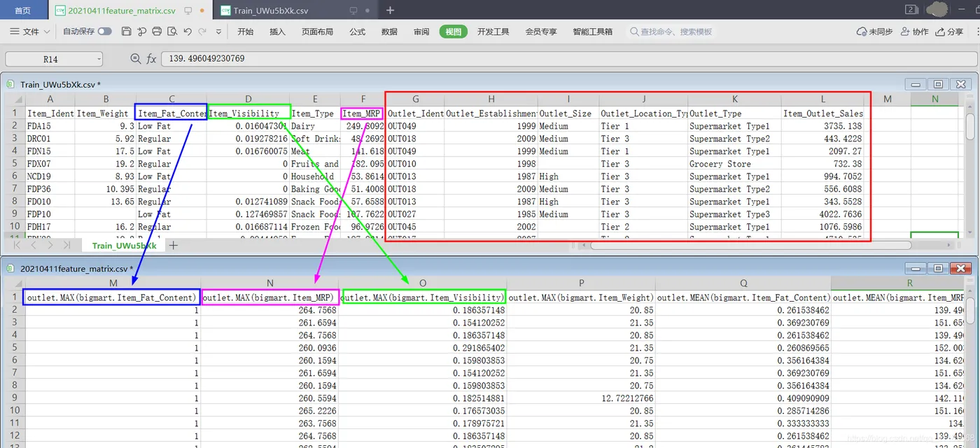Viewport: 980px width, 448px height.
Task: Click monitor icon on feature_matrix tab
Action: 188,10
